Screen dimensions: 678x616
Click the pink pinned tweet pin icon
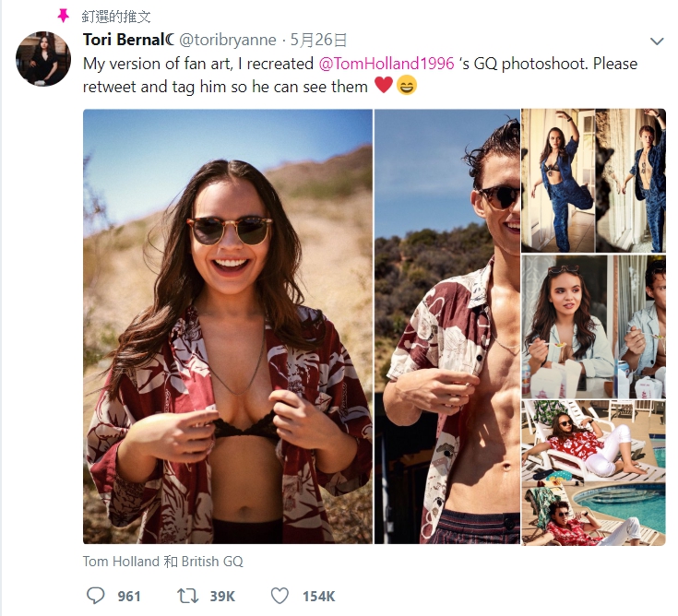pos(64,16)
